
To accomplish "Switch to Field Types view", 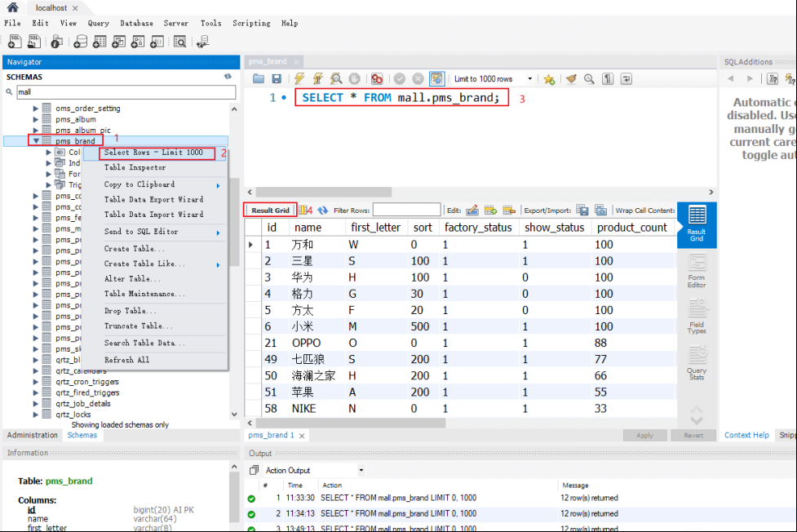I will pos(697,317).
